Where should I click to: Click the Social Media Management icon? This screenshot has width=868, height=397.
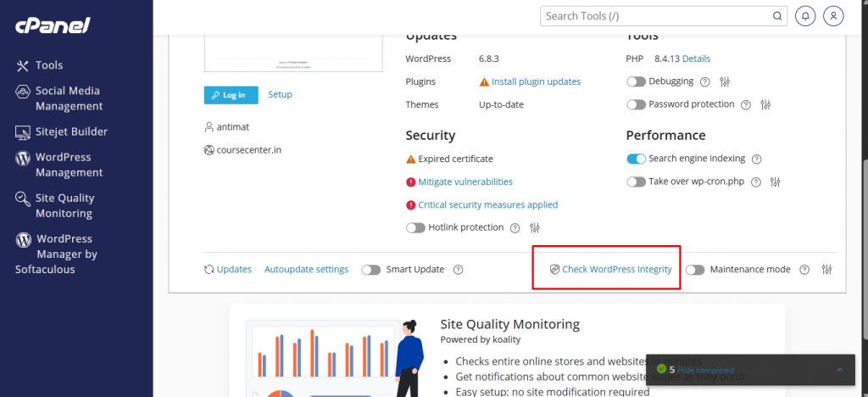click(x=22, y=91)
